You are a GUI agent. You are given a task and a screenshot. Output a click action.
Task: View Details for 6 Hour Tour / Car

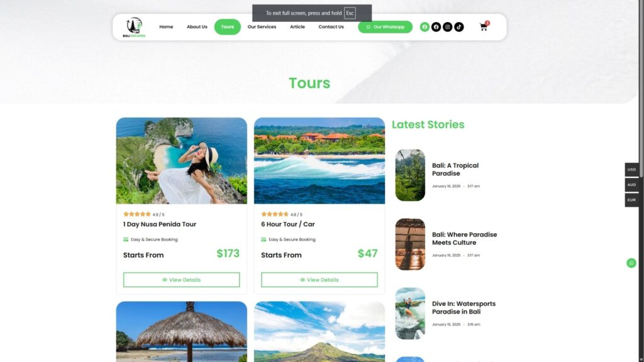click(x=319, y=280)
